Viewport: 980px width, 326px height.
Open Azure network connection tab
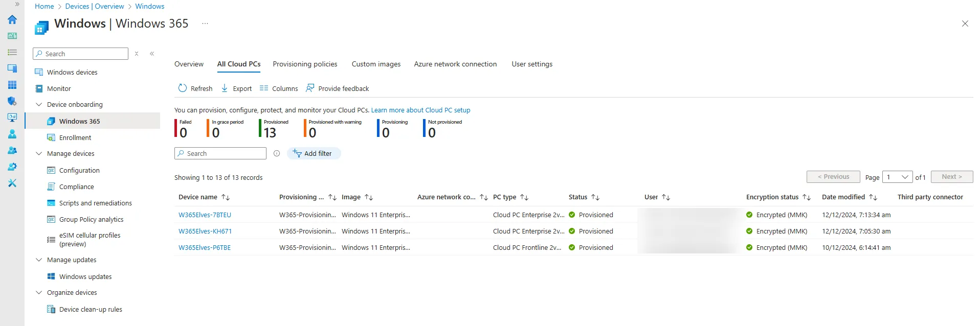coord(455,64)
